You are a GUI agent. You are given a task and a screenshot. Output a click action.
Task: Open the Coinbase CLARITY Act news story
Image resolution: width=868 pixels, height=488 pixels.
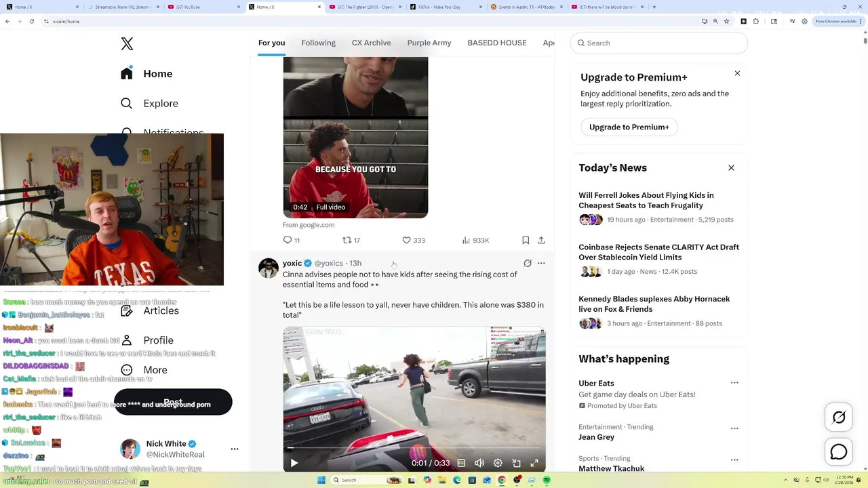(658, 260)
